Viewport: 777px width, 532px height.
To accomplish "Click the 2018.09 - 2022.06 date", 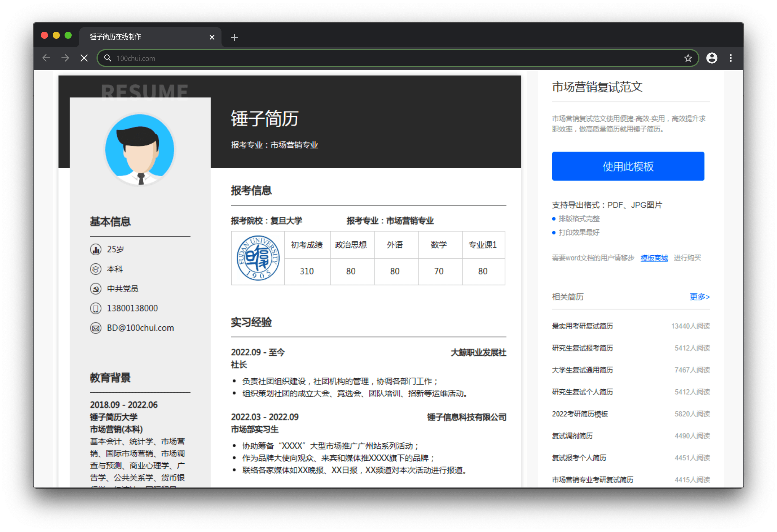I will (124, 405).
